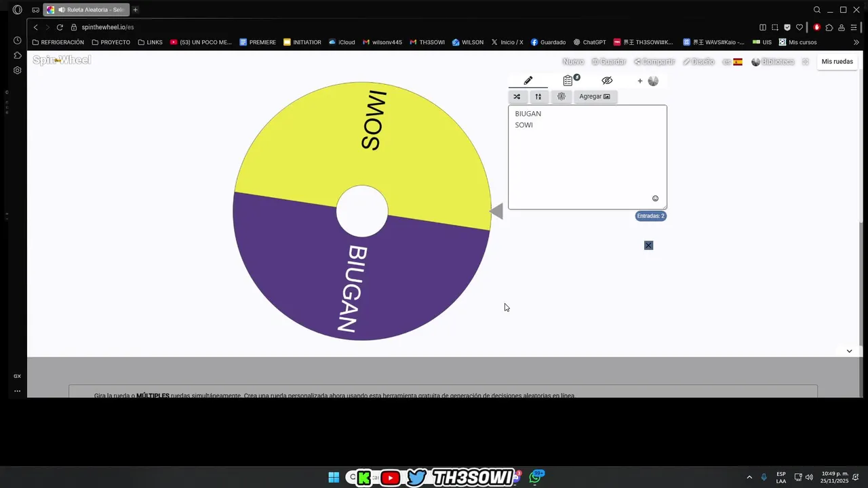Screen dimensions: 868x488
Task: Open the Inicio / X bookmark
Action: pos(507,42)
